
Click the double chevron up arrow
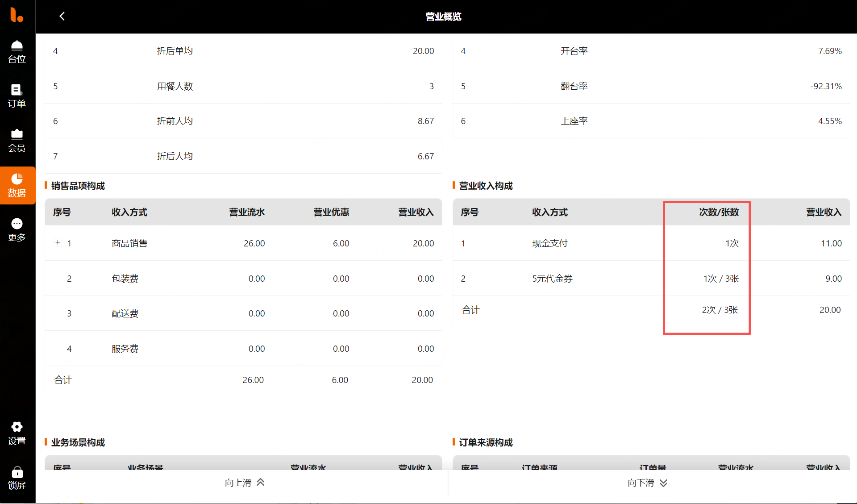[261, 482]
